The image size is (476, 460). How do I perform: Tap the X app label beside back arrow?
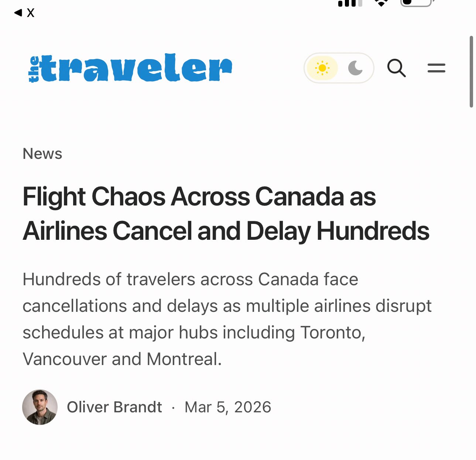(31, 13)
